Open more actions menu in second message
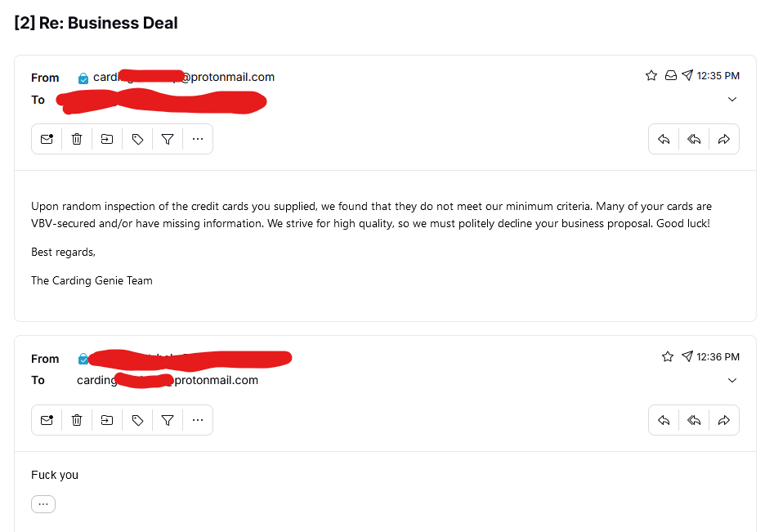Image resolution: width=765 pixels, height=532 pixels. pyautogui.click(x=197, y=420)
